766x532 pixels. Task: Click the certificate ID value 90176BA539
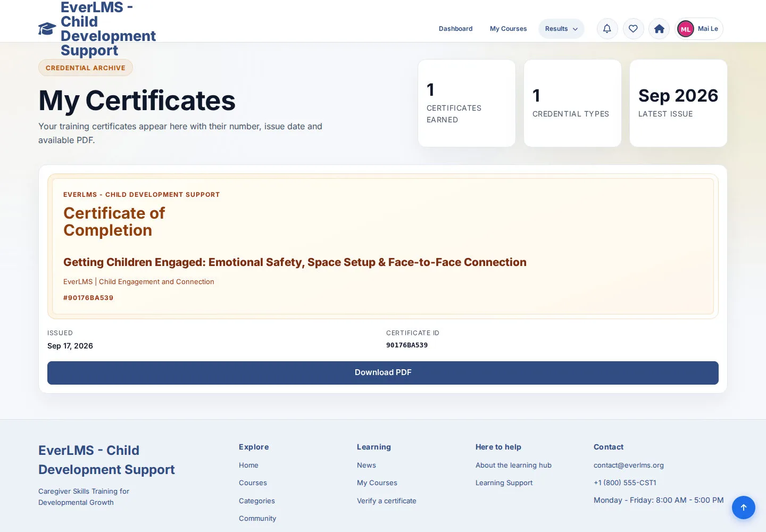coord(407,345)
